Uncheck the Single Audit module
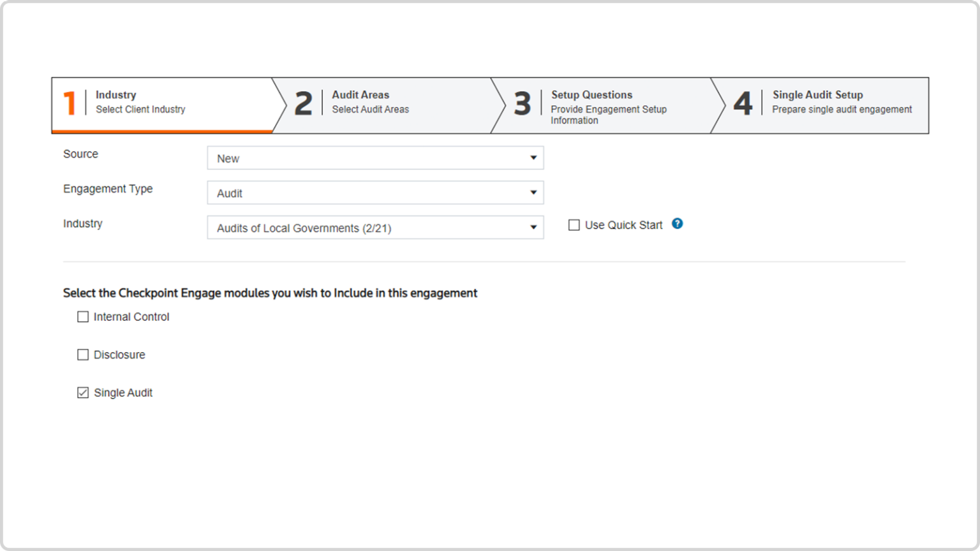980x551 pixels. (x=83, y=393)
